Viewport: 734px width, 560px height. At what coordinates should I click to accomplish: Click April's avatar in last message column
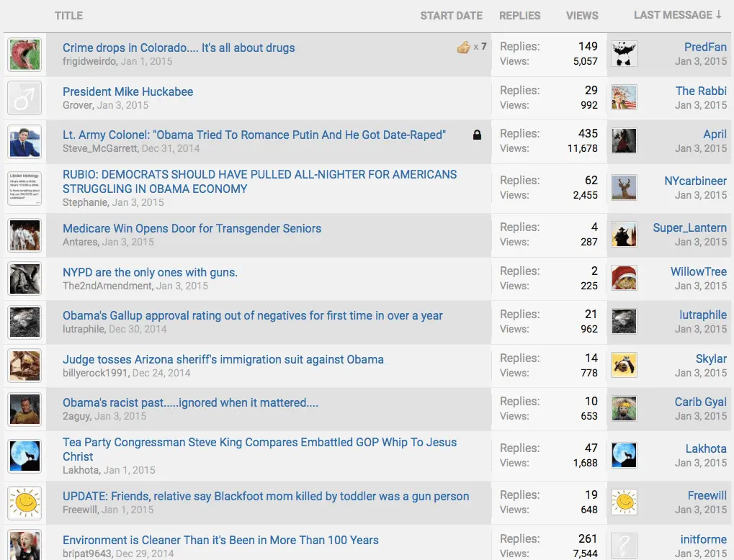(x=624, y=140)
